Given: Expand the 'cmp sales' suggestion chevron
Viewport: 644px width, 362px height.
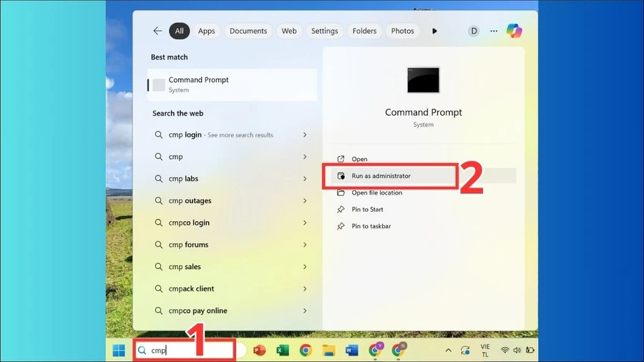Looking at the screenshot, I should pyautogui.click(x=305, y=267).
